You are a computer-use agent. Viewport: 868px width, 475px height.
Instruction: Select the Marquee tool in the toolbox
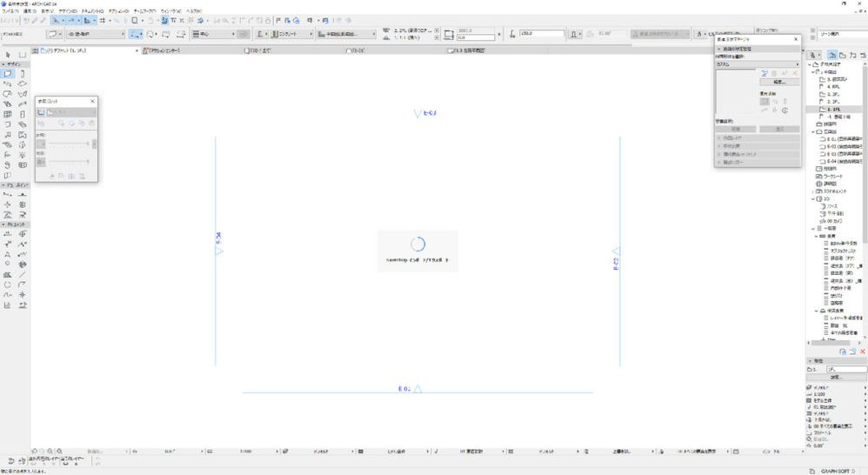click(22, 55)
